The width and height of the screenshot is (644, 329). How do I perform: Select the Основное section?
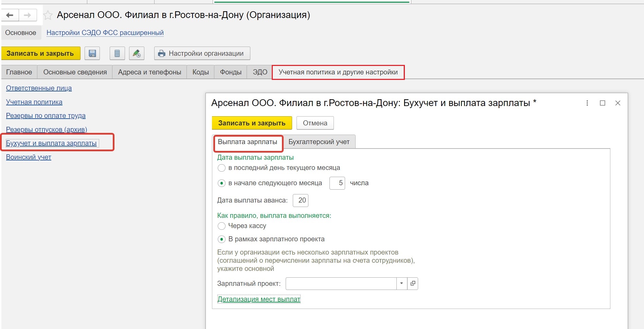click(x=21, y=33)
